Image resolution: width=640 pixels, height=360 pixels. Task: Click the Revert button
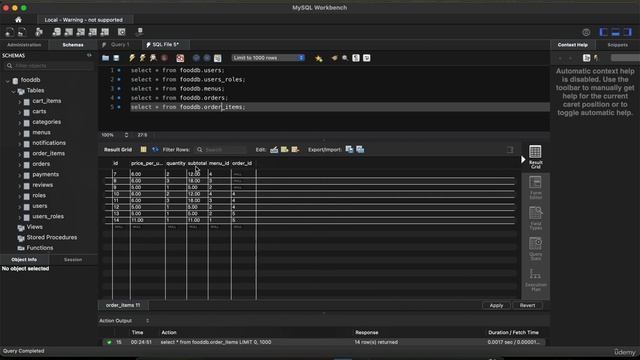(527, 305)
